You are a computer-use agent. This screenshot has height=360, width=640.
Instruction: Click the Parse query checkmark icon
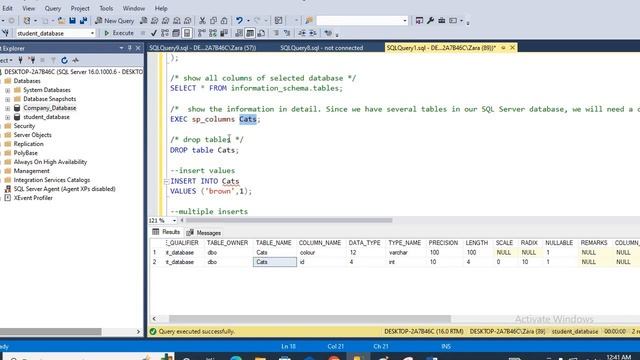(x=154, y=33)
